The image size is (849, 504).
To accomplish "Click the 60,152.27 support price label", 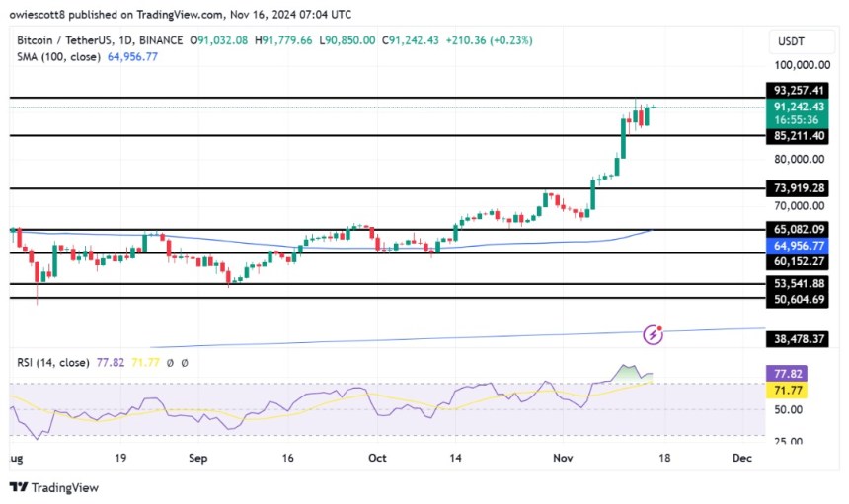I will pos(798,261).
